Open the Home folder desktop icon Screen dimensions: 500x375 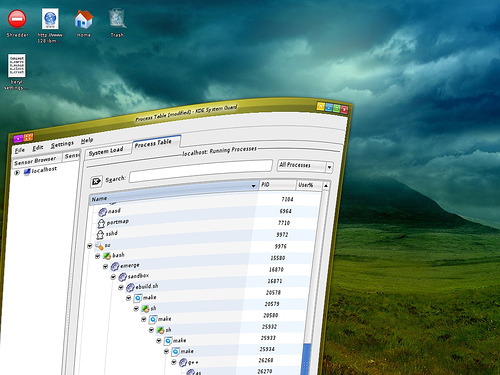(x=83, y=19)
